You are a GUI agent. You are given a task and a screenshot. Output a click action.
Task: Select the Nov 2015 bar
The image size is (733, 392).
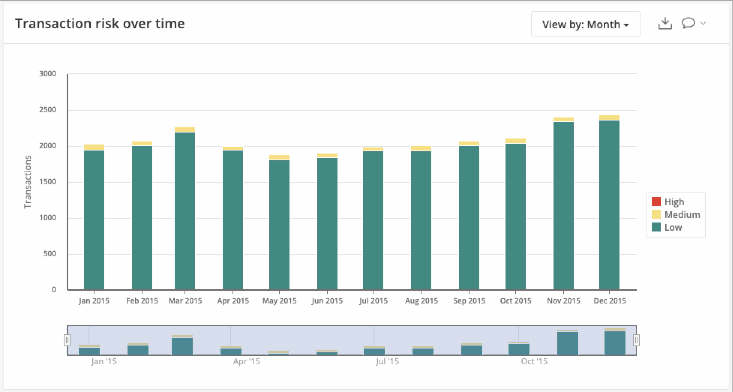tap(563, 204)
